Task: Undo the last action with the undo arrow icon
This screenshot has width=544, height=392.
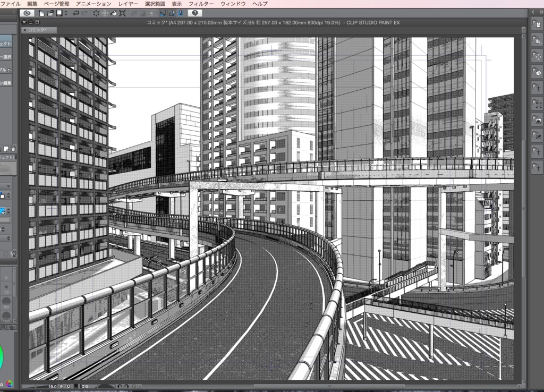Action: (x=76, y=12)
